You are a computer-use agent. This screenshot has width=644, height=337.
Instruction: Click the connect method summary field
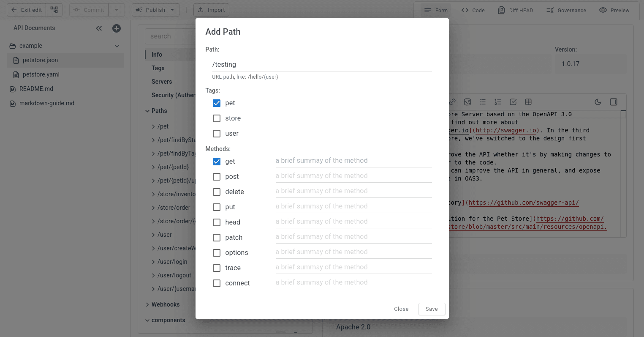coord(354,282)
